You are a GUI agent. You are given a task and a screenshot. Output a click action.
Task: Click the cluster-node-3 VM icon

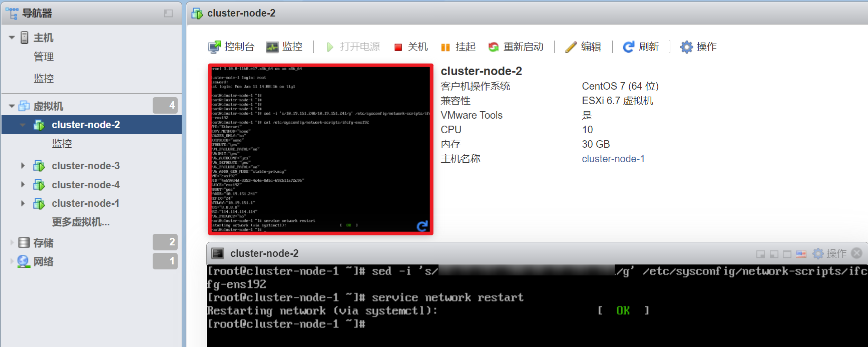tap(39, 166)
